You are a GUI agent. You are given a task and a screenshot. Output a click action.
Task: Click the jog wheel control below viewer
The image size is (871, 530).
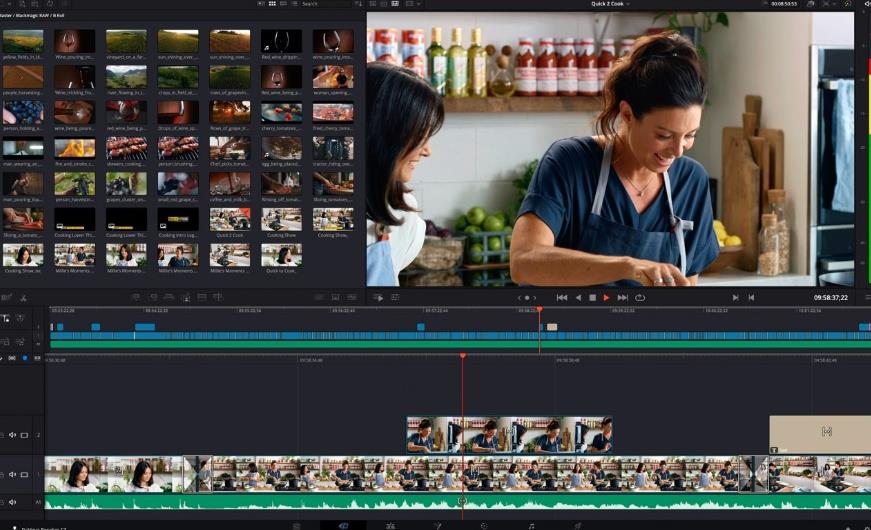point(527,298)
